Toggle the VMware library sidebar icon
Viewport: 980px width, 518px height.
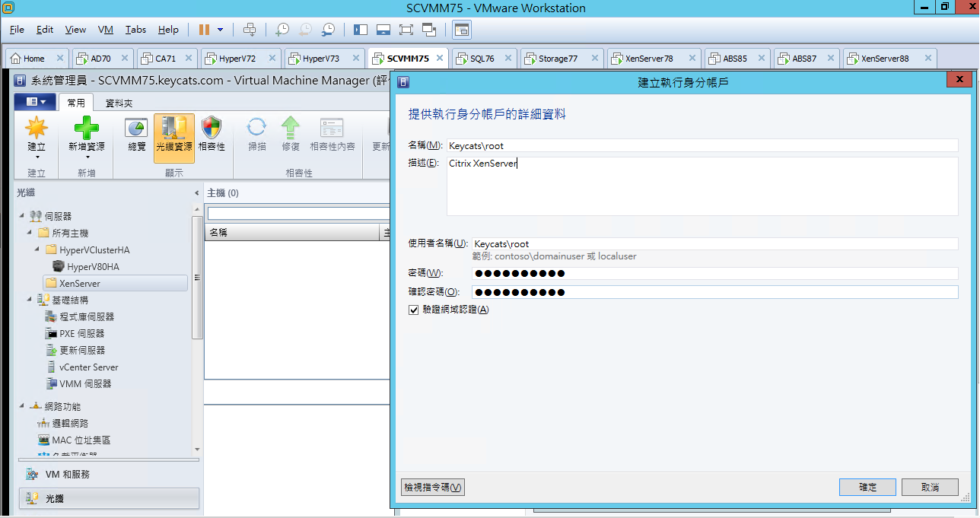click(361, 30)
